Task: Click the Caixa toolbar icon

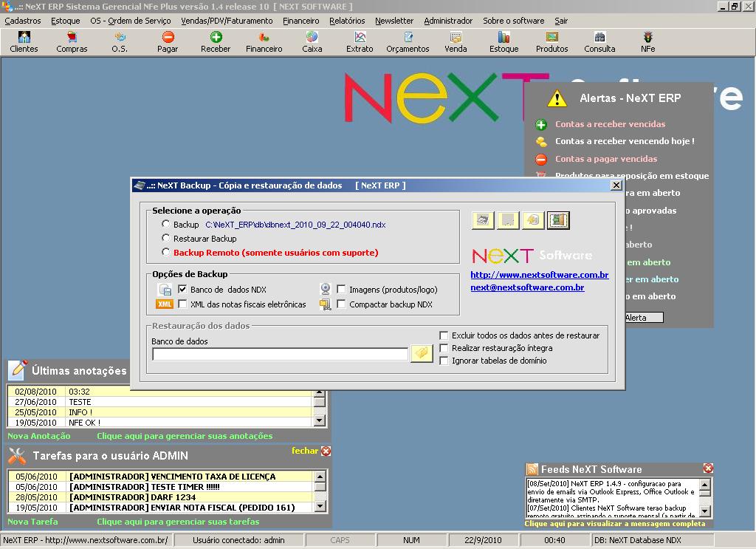Action: pyautogui.click(x=312, y=42)
